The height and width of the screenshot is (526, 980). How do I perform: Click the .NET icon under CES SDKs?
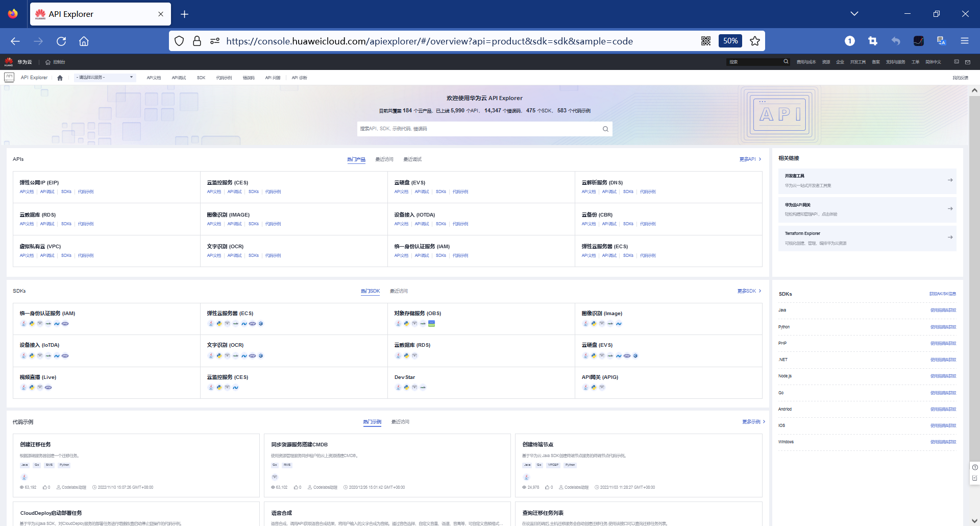pyautogui.click(x=235, y=388)
